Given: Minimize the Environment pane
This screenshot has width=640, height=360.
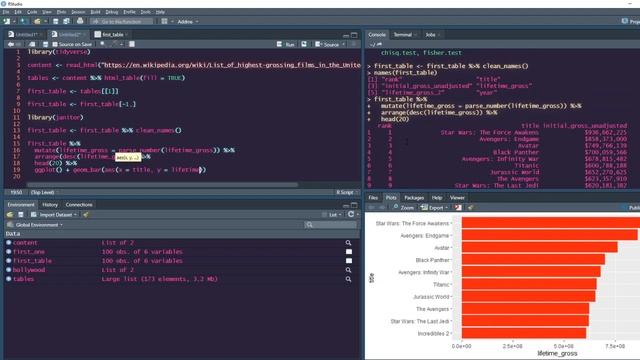Looking at the screenshot, I should pyautogui.click(x=346, y=205).
